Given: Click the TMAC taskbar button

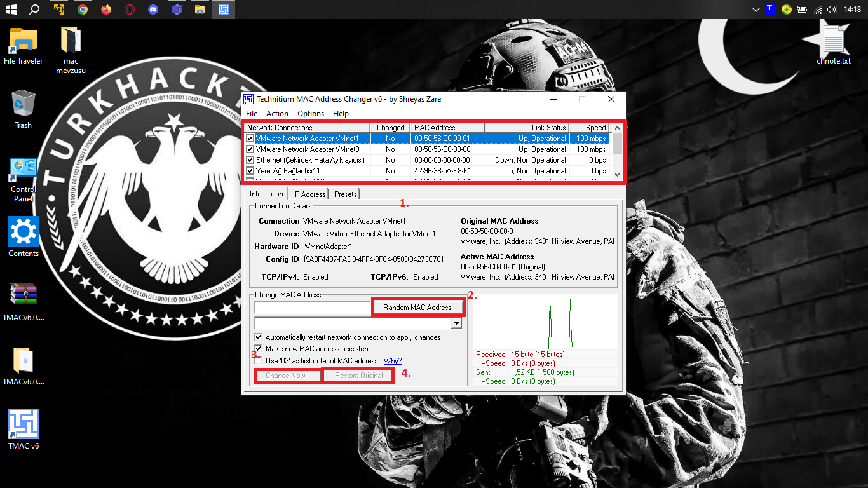Looking at the screenshot, I should coord(223,10).
